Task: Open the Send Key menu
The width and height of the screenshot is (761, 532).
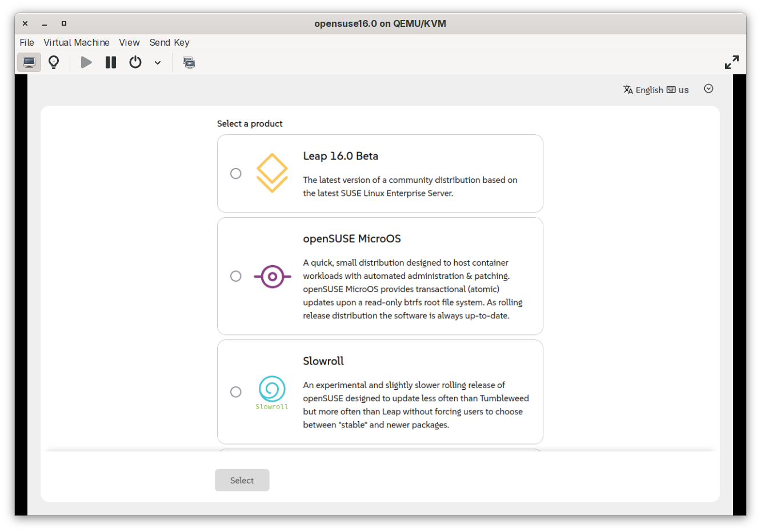Action: (169, 42)
